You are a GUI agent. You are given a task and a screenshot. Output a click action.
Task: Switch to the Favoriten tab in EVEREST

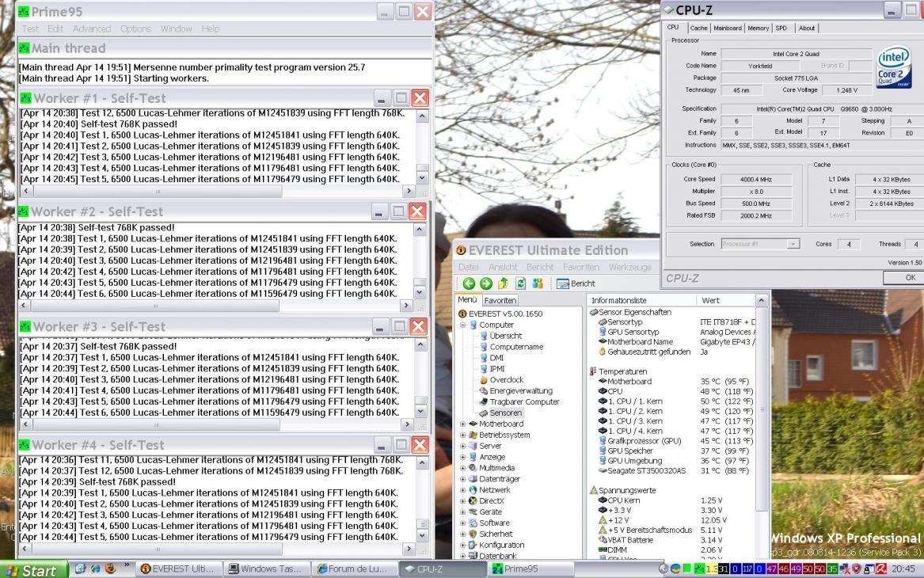click(500, 301)
